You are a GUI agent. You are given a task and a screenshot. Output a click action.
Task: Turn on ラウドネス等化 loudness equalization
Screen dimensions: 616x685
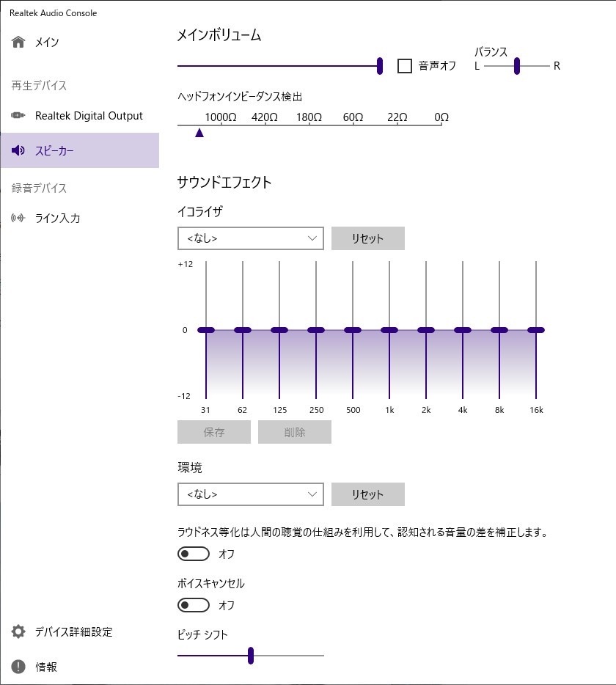tap(194, 553)
